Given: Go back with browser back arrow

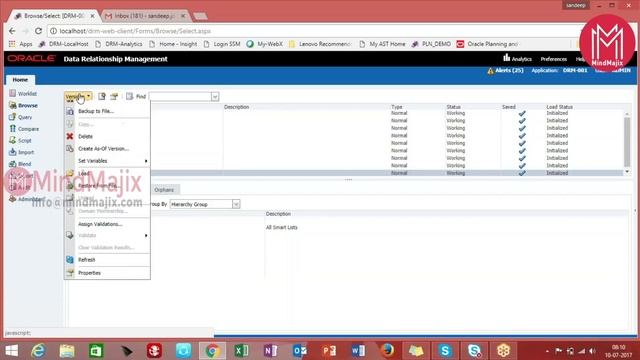Looking at the screenshot, I should click(x=12, y=31).
